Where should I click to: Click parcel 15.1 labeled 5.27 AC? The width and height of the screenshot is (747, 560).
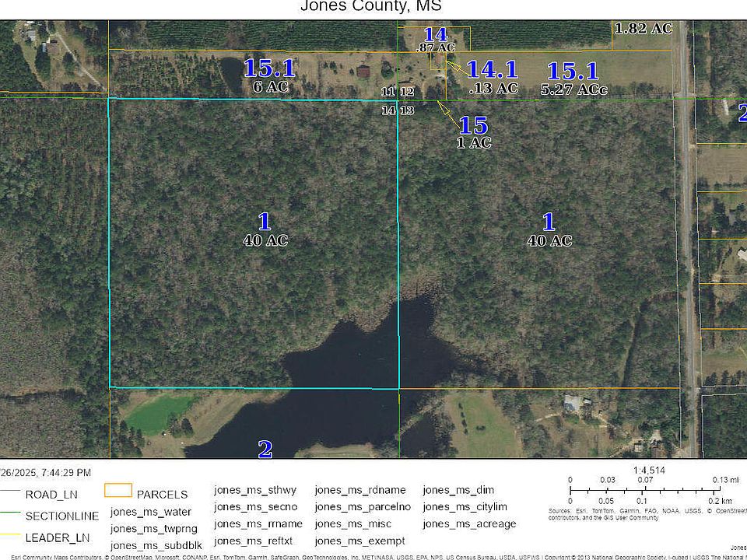(573, 79)
